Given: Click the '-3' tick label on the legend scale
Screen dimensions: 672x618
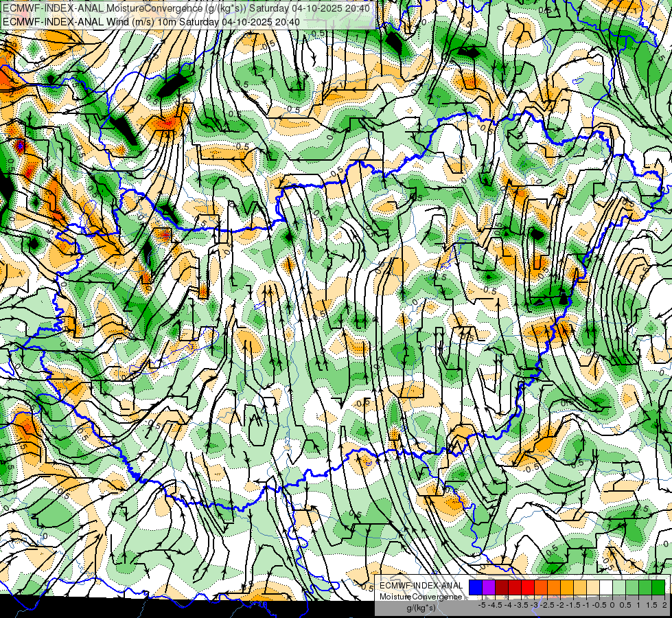Looking at the screenshot, I should [x=535, y=605].
